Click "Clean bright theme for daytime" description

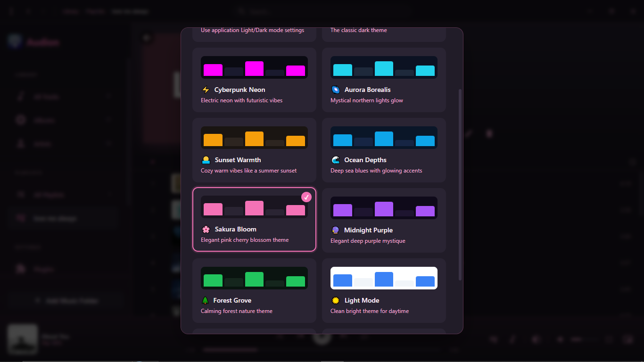coord(370,311)
